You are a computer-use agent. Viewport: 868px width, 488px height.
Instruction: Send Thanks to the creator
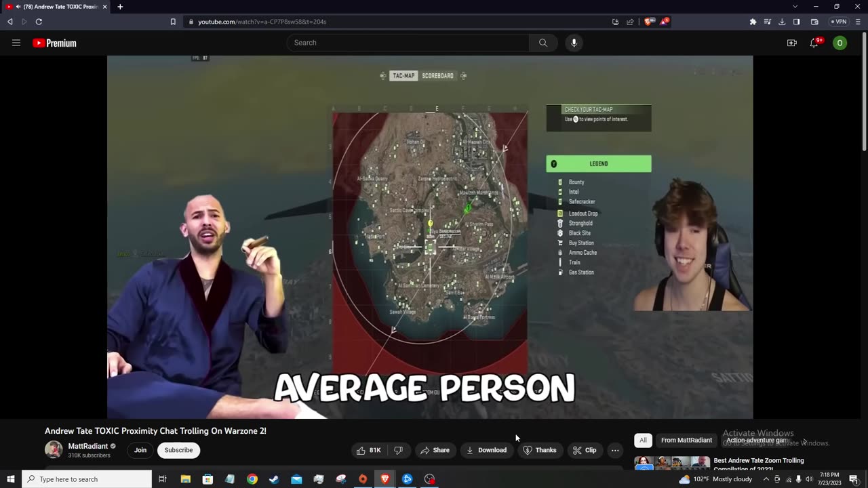(x=540, y=450)
